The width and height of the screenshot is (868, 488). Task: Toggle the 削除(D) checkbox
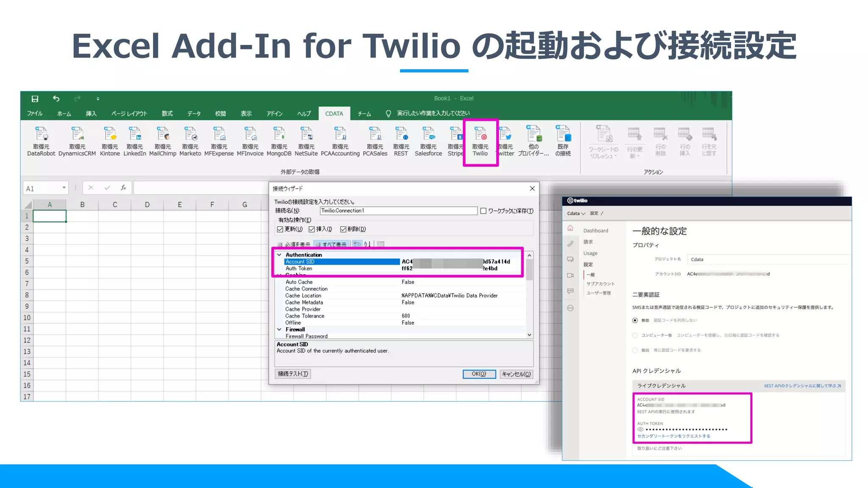(343, 229)
